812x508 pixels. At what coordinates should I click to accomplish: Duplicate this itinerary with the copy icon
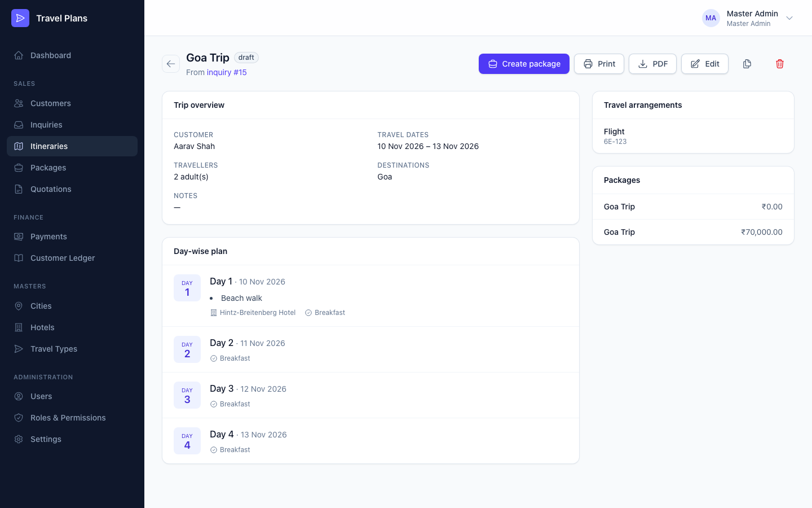[747, 64]
